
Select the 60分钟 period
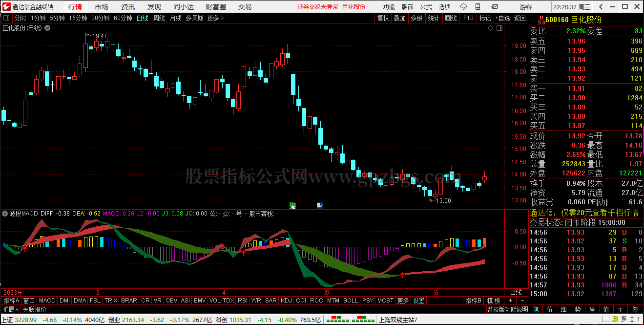pyautogui.click(x=123, y=18)
